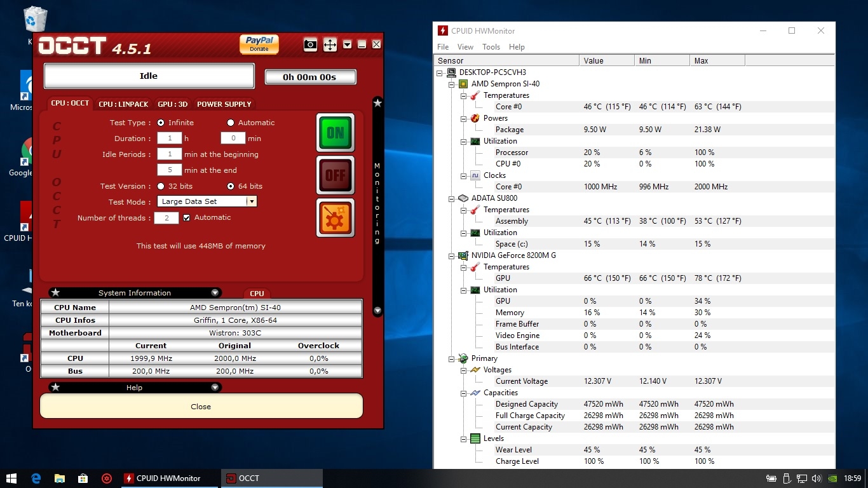Select the Primary battery icon

click(463, 358)
